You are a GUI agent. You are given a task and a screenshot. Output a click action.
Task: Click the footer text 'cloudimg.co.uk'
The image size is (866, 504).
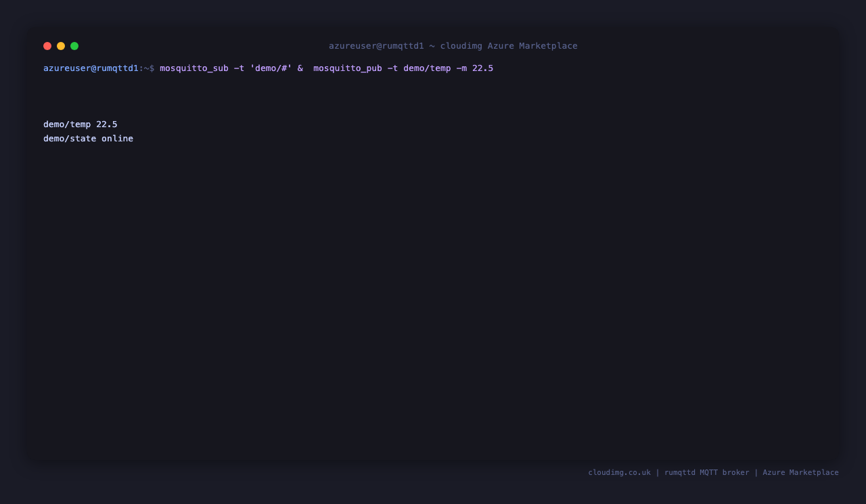(620, 472)
